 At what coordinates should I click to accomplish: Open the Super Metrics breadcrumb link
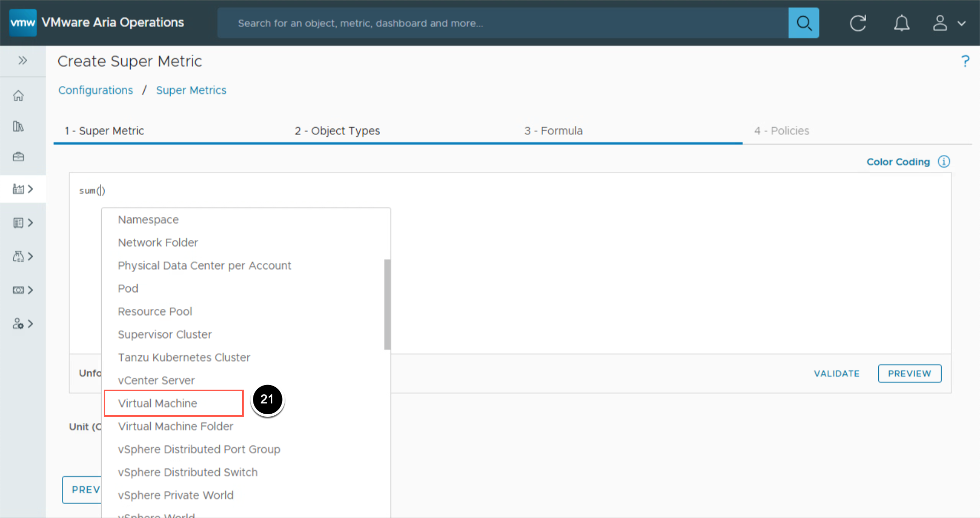191,91
